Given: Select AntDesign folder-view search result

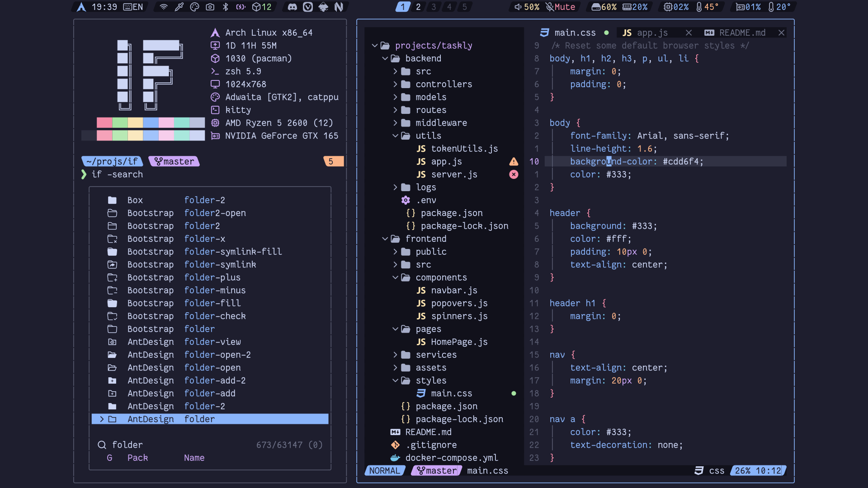Looking at the screenshot, I should click(x=210, y=342).
